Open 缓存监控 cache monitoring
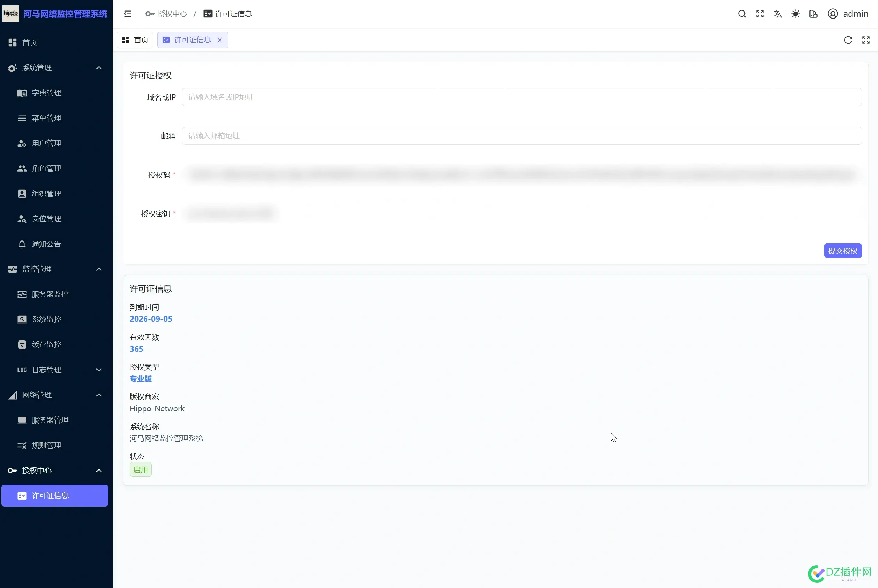 click(46, 344)
